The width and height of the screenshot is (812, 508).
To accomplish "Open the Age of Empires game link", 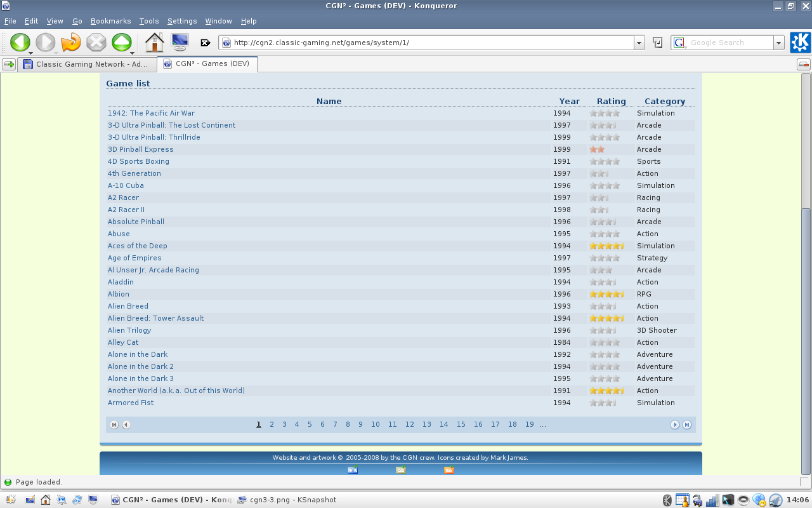I will click(134, 258).
